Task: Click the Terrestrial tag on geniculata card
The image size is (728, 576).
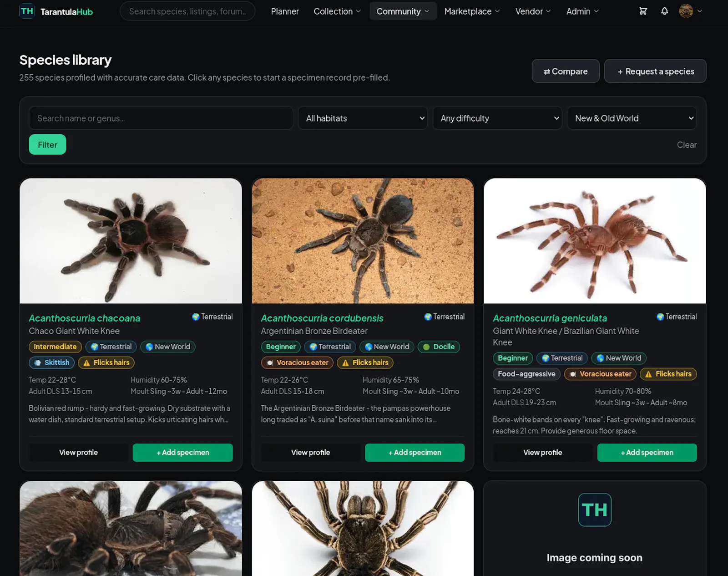Action: coord(562,358)
